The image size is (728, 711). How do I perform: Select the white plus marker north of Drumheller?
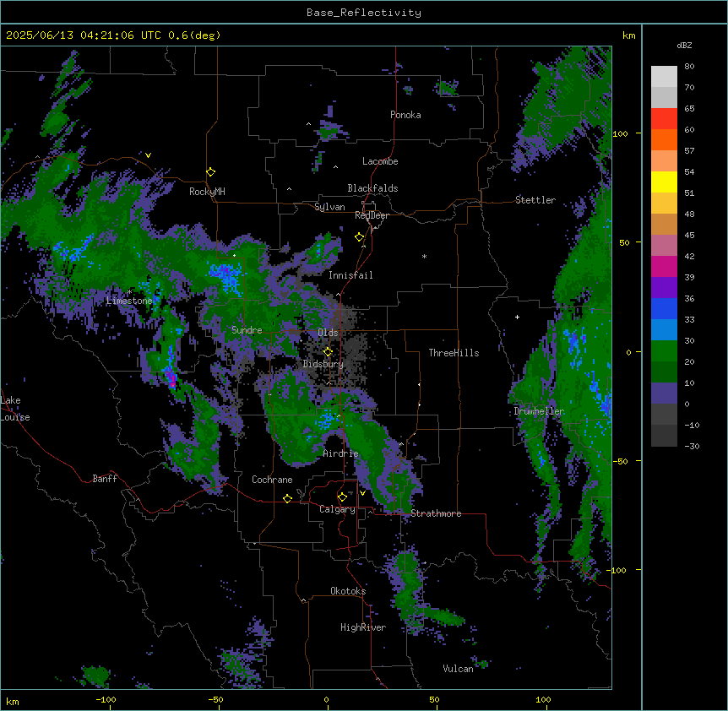517,317
